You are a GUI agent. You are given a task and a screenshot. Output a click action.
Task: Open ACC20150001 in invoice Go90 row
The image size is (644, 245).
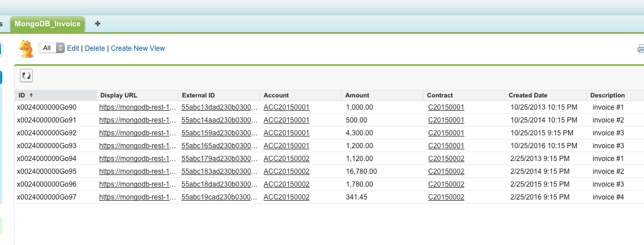click(286, 107)
